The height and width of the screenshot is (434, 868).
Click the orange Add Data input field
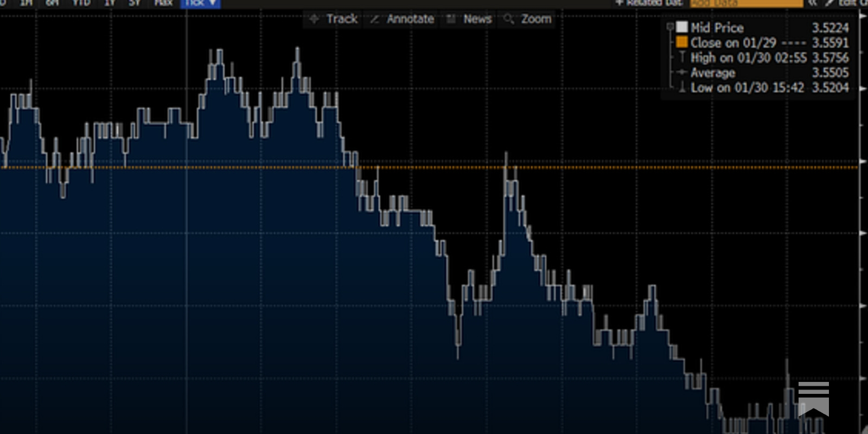coord(746,3)
